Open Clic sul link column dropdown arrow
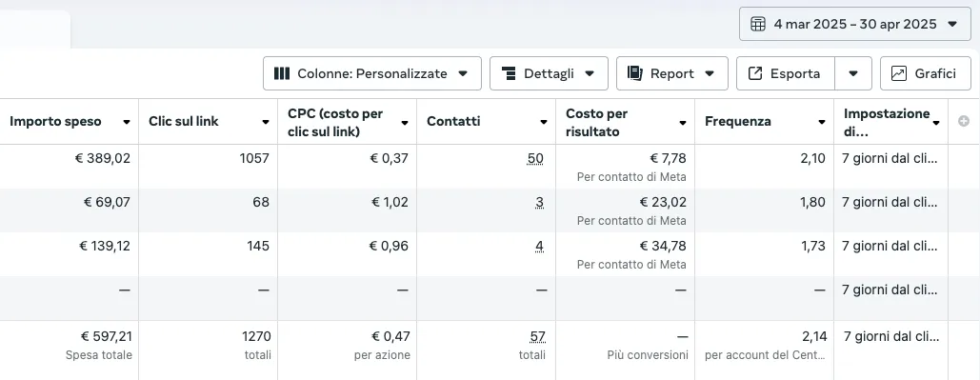980x380 pixels. tap(266, 123)
